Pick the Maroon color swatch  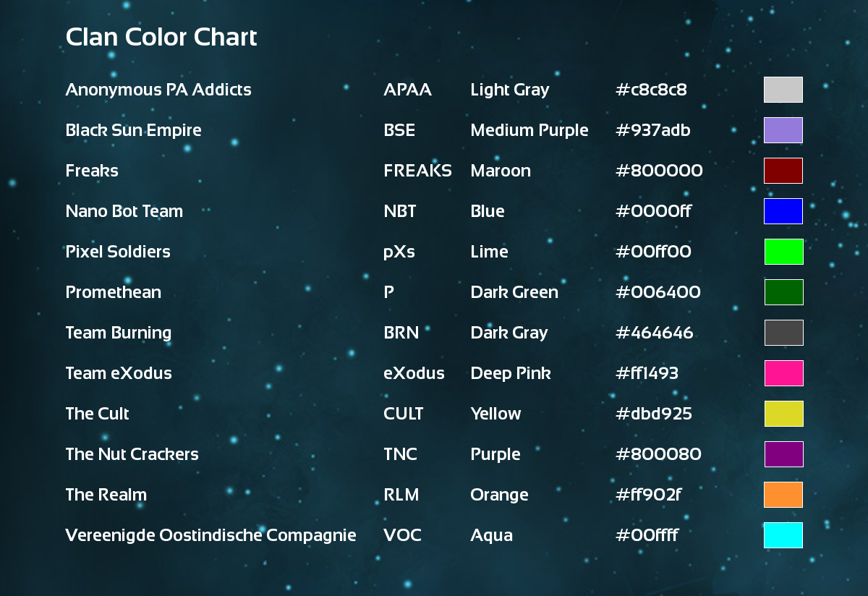coord(783,171)
